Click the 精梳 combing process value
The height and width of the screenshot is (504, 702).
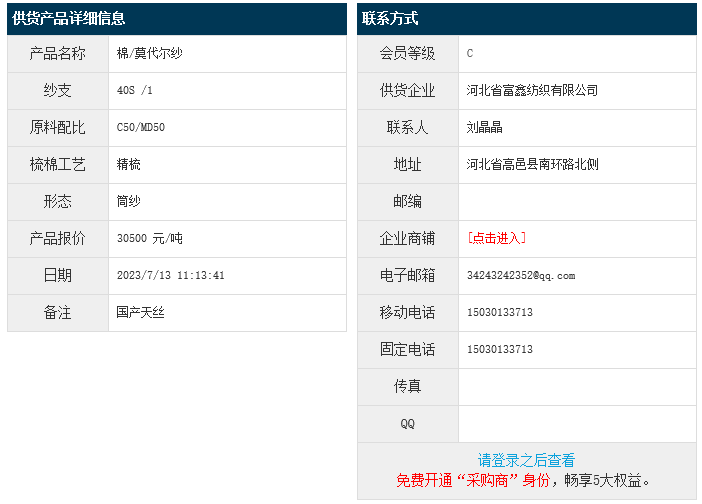[x=129, y=165]
